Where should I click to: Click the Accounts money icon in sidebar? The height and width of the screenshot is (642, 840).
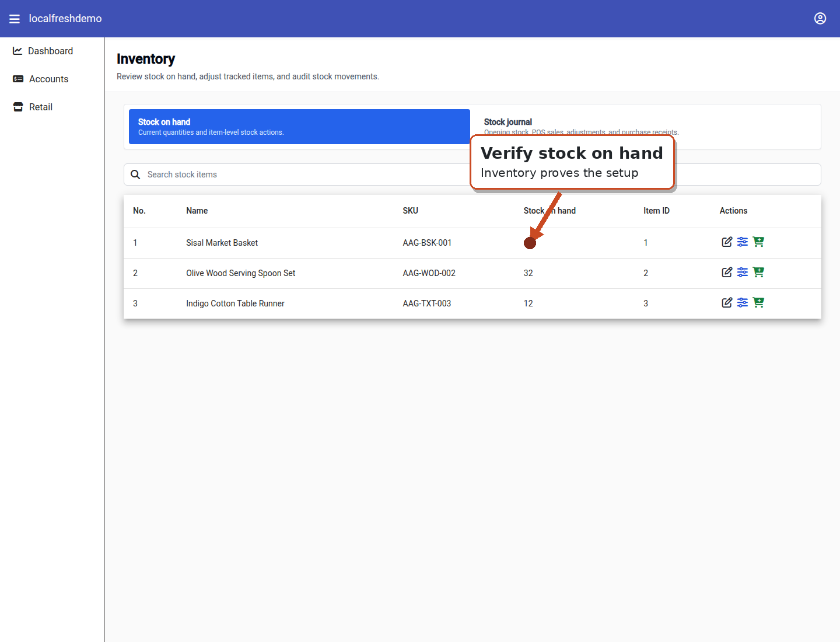coord(18,79)
